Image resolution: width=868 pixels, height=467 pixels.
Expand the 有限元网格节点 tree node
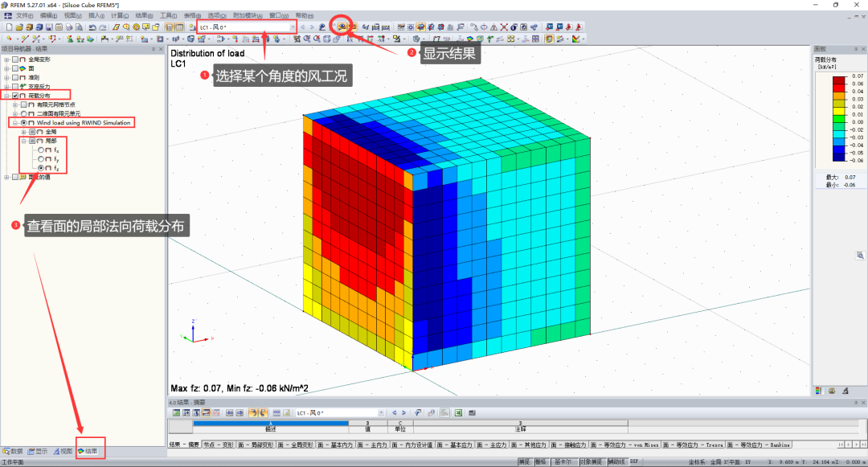(x=15, y=104)
